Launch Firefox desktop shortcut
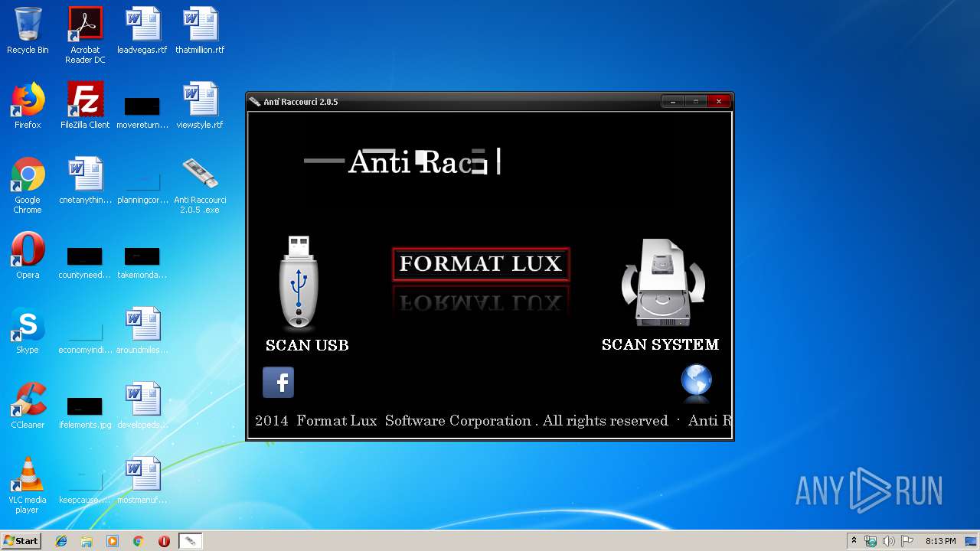The image size is (980, 551). (28, 106)
